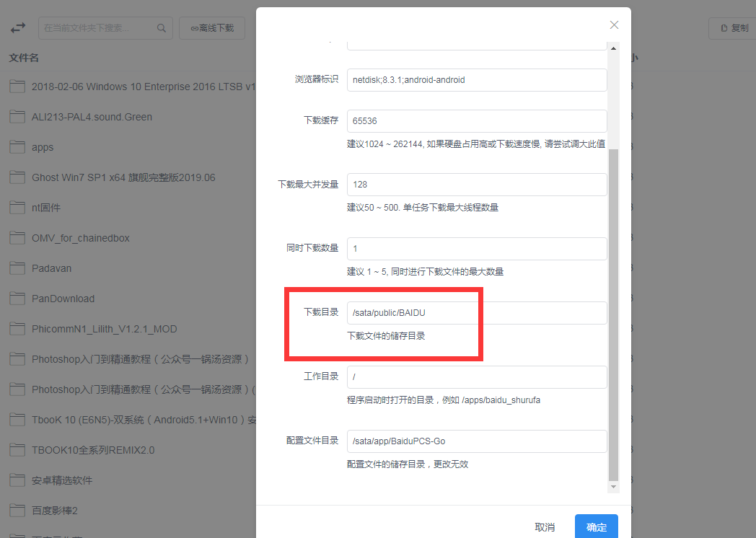Focus the 下载最大并发量 input field
Viewport: 756px width, 538px height.
pos(476,185)
